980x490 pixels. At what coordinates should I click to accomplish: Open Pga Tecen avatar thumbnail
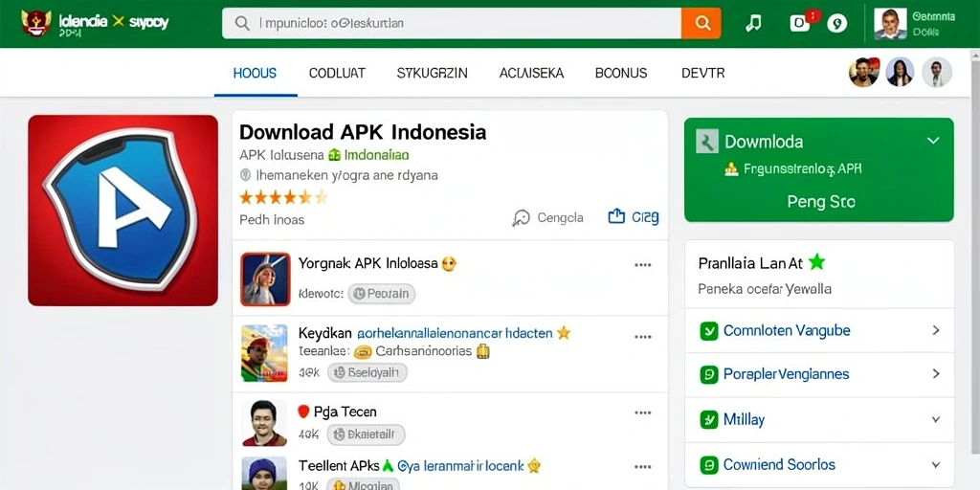[264, 422]
